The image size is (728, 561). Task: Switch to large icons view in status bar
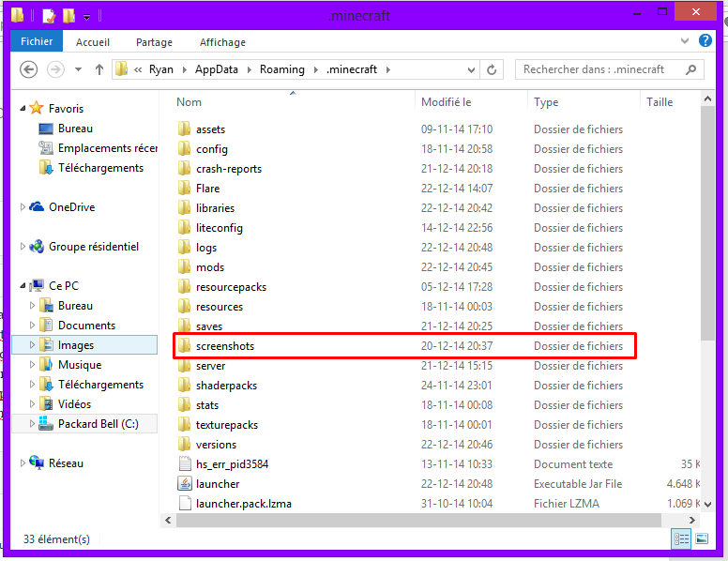click(x=702, y=538)
